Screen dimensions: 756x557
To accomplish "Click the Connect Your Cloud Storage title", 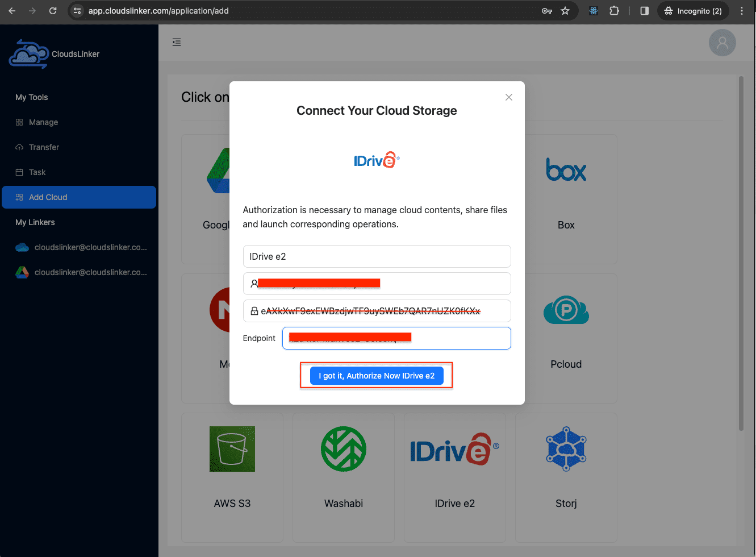I will [377, 110].
